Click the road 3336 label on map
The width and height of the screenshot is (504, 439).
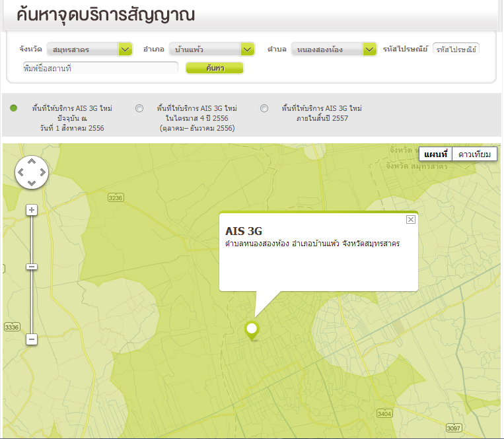[12, 327]
